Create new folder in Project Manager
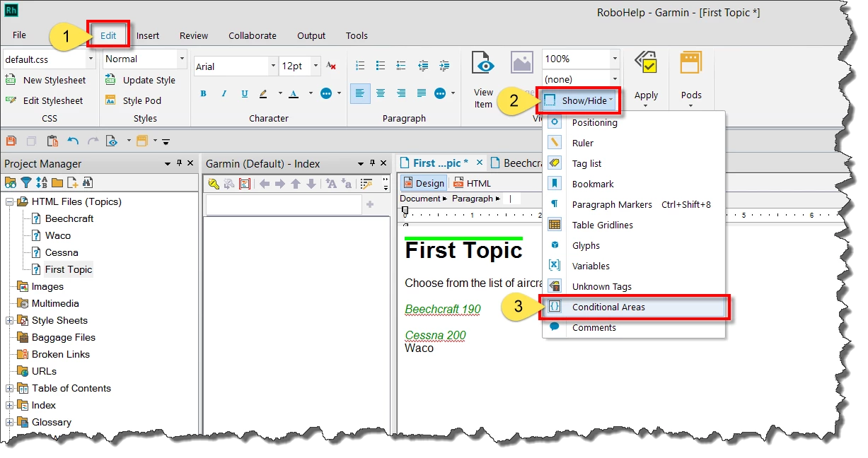This screenshot has height=458, width=868. pyautogui.click(x=57, y=183)
